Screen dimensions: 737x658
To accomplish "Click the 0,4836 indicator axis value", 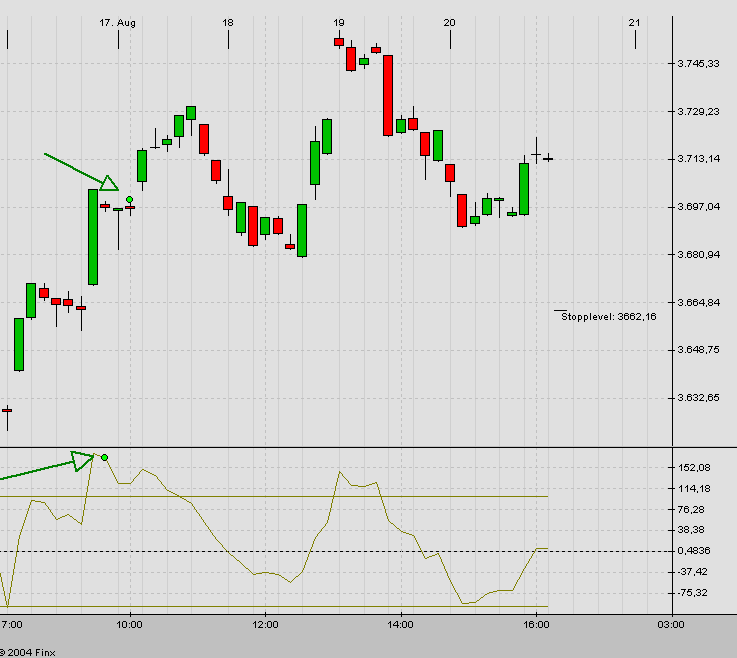I will pos(694,551).
